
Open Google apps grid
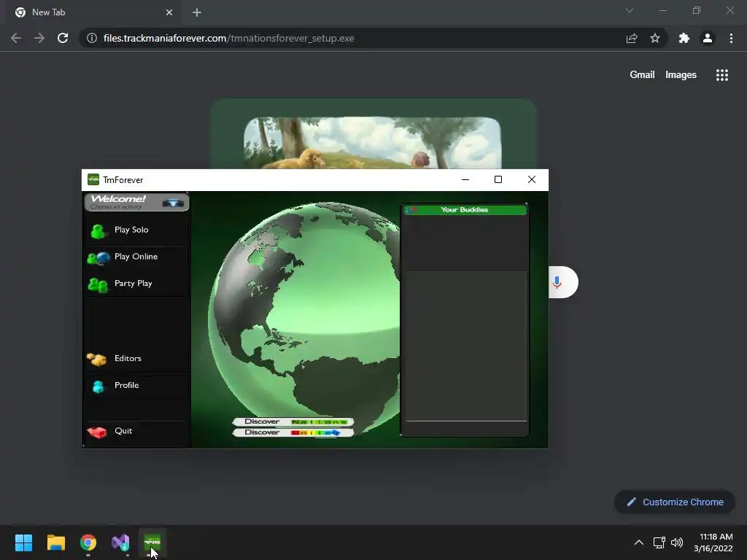pos(722,75)
